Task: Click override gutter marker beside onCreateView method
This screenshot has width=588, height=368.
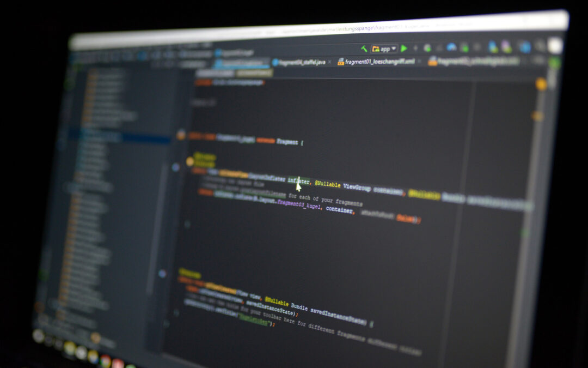Action: click(176, 167)
